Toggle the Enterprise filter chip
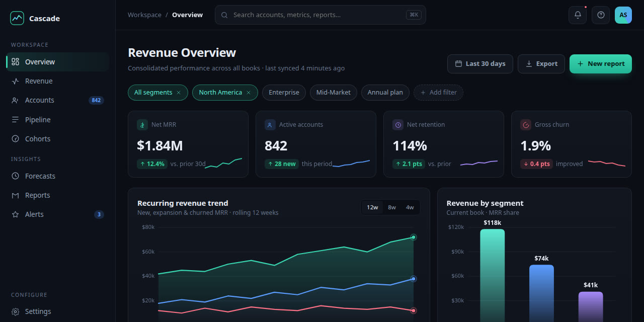This screenshot has width=644, height=322. 284,93
